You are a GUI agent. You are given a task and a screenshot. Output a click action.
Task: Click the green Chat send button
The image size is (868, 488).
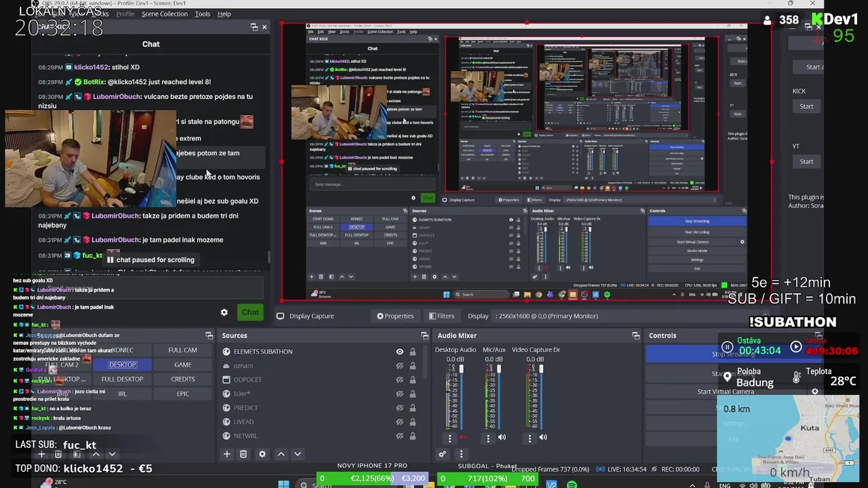(250, 312)
